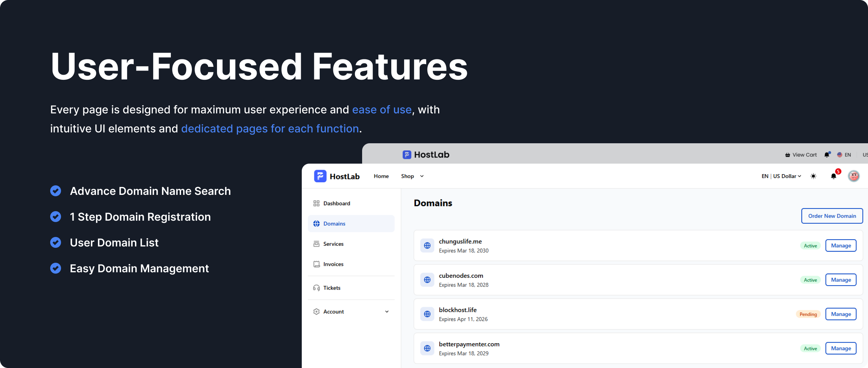Click the Dashboard grid icon in sidebar
The image size is (868, 368).
coord(316,203)
